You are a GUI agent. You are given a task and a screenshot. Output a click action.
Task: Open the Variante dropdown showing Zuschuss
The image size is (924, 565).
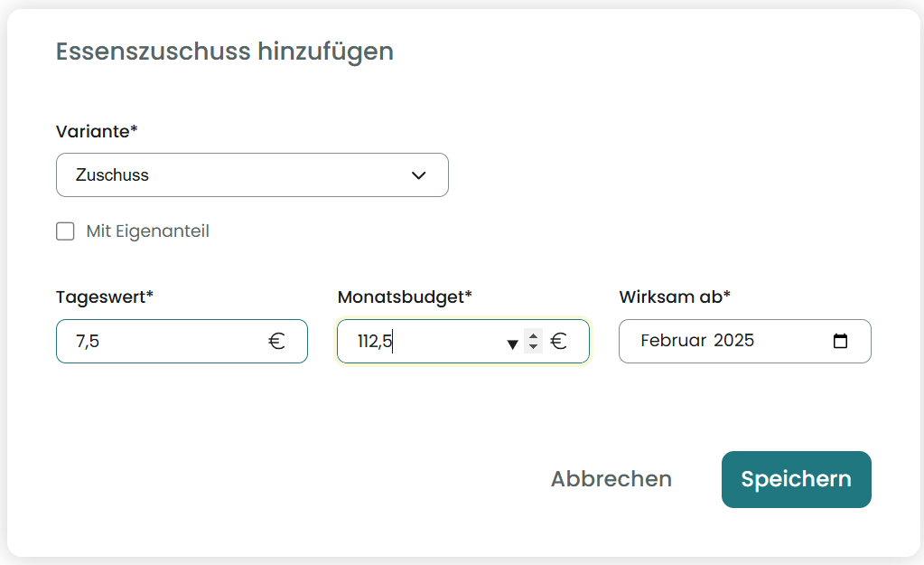[x=252, y=175]
